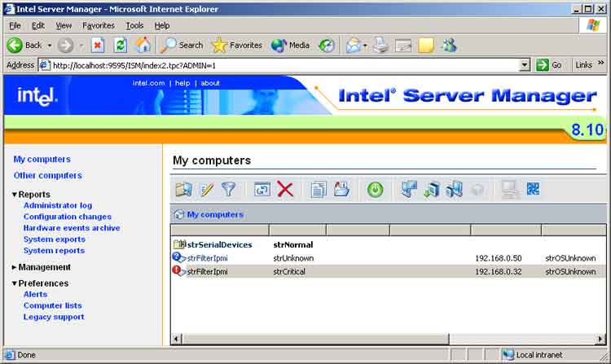Click the browser Stop icon
This screenshot has height=364, width=611.
tap(98, 46)
